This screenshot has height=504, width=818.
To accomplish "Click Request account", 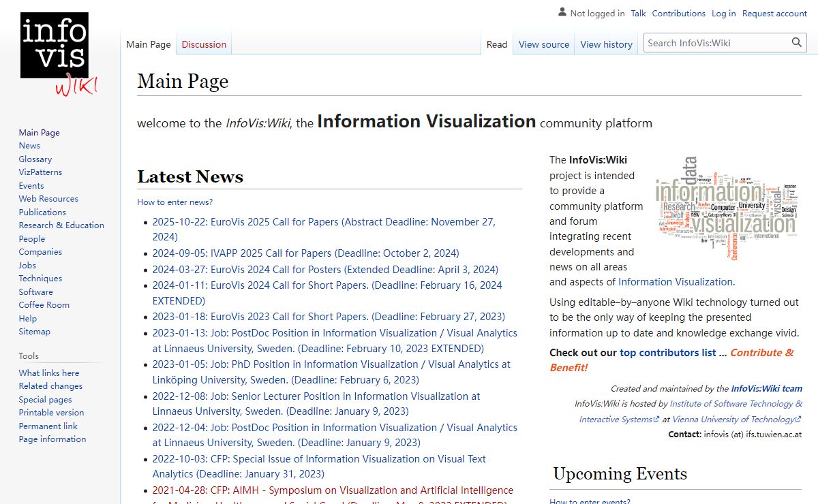I will click(x=774, y=13).
